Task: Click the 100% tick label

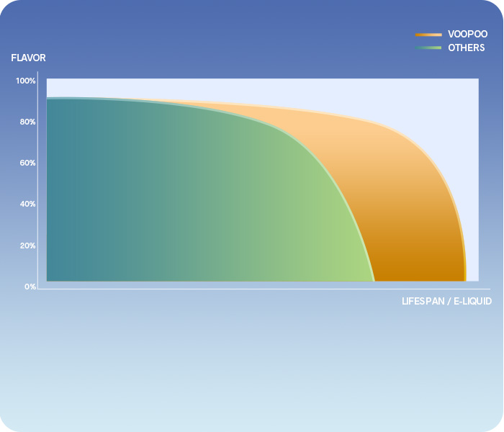Action: coord(26,81)
